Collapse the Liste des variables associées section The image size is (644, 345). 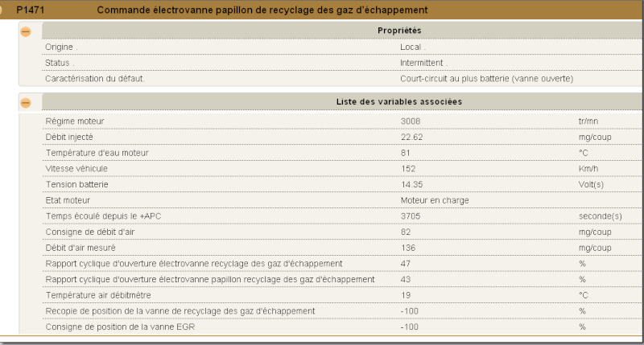[26, 103]
